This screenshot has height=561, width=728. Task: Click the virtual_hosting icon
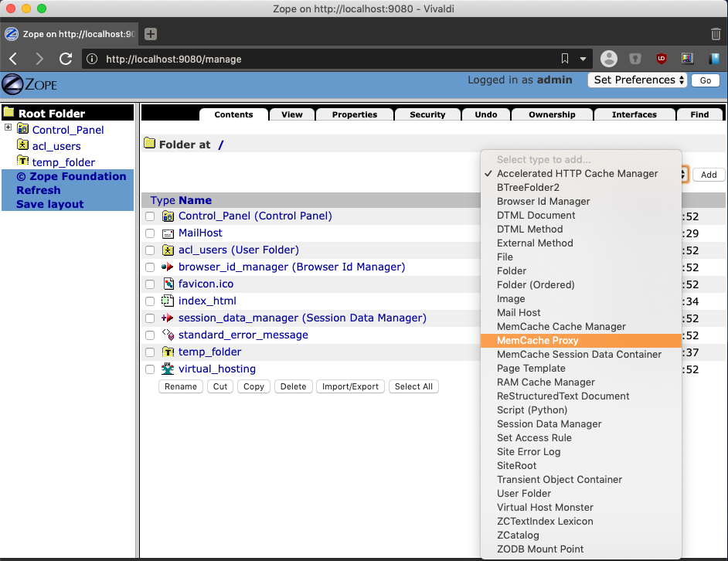(x=167, y=369)
